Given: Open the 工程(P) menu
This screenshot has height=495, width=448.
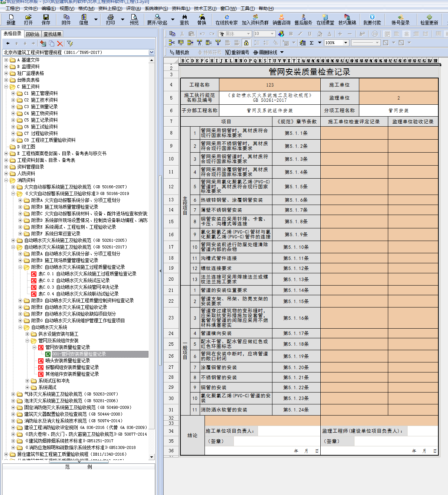Looking at the screenshot, I should pyautogui.click(x=13, y=8).
